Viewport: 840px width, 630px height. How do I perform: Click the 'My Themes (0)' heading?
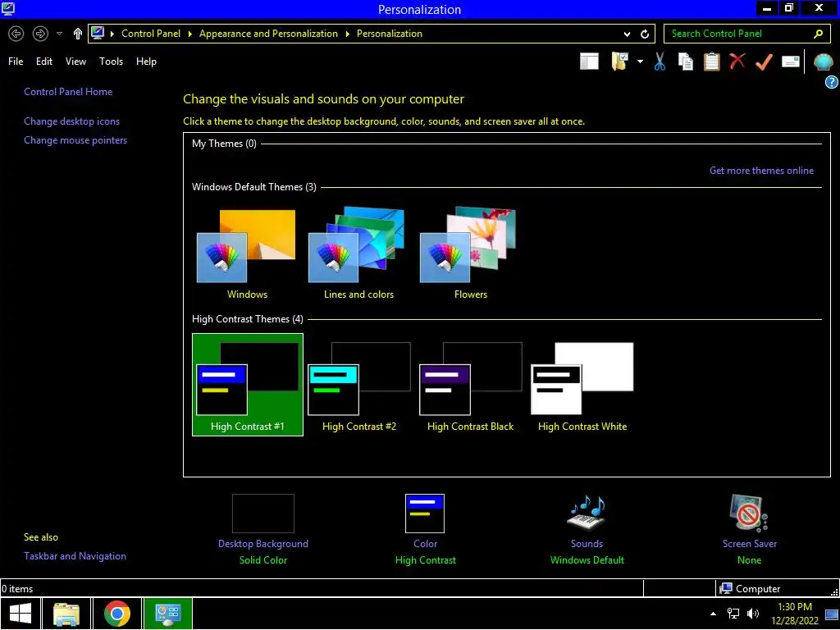[224, 144]
